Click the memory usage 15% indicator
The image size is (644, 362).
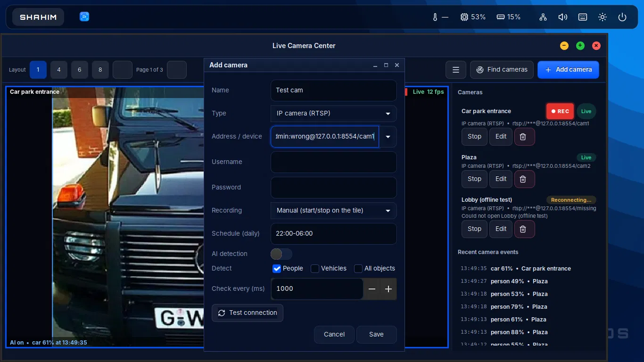[509, 17]
